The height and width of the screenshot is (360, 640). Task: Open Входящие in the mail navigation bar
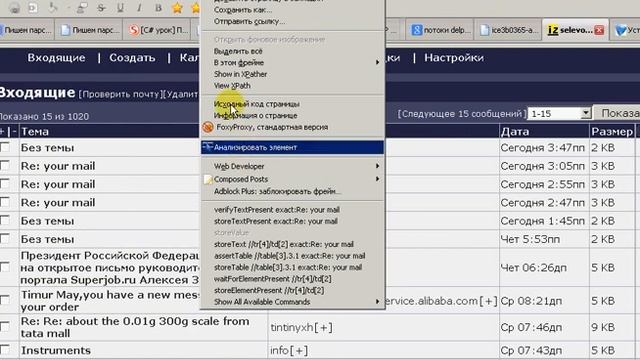pos(56,58)
